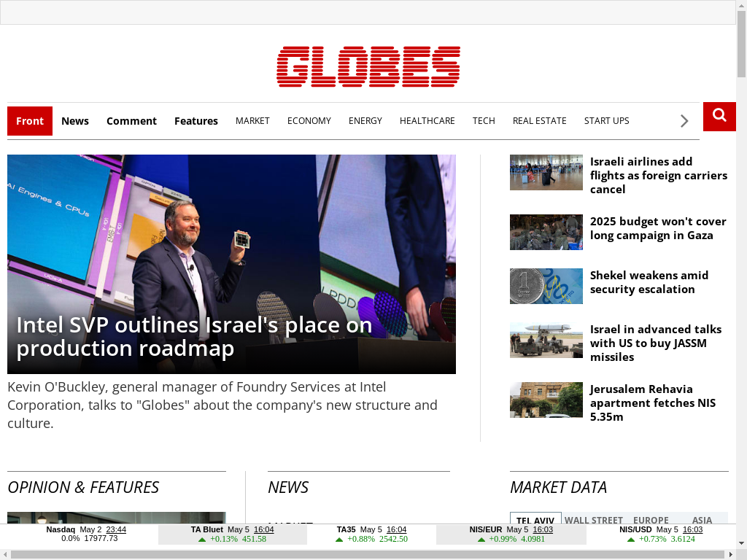Screen dimensions: 747x560
Task: Open the Intel SVP production roadmap headline
Action: point(194,337)
